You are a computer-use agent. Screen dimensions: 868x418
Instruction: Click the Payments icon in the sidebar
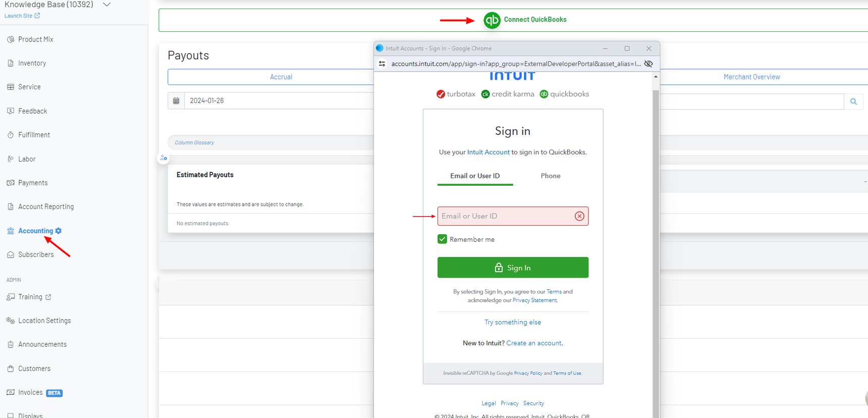coord(11,183)
